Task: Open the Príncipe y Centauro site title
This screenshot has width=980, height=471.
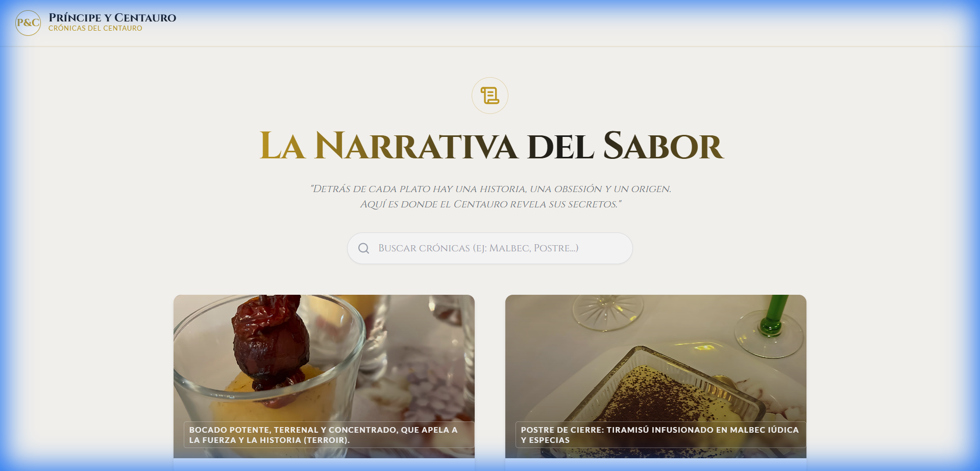Action: 112,17
